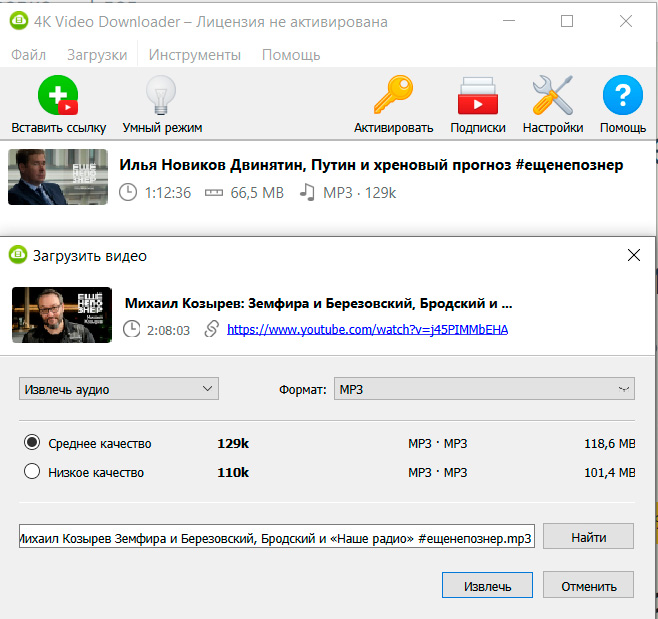Screen dimensions: 658x619
Task: Click the Paste Link green plus icon
Action: (x=58, y=97)
